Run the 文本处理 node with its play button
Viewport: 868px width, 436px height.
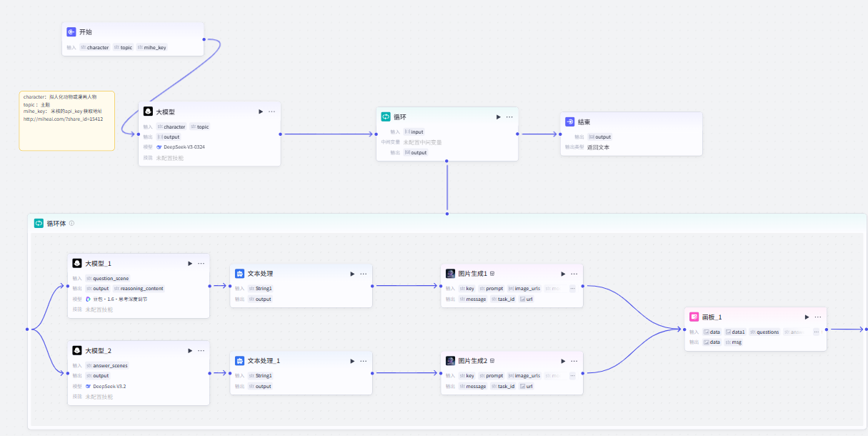[352, 274]
